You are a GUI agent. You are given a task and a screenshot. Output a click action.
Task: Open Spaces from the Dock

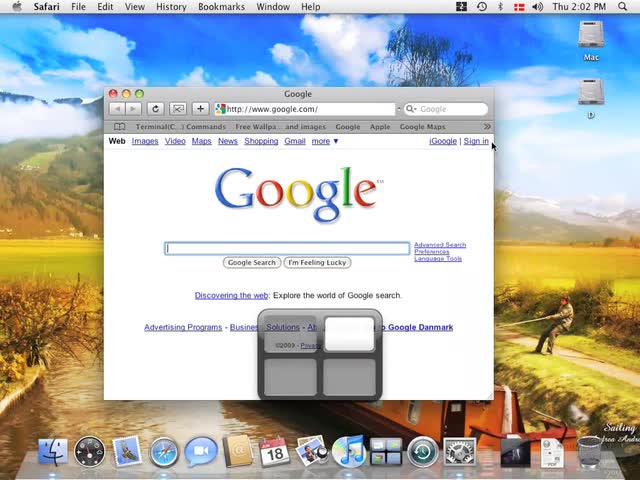(386, 451)
